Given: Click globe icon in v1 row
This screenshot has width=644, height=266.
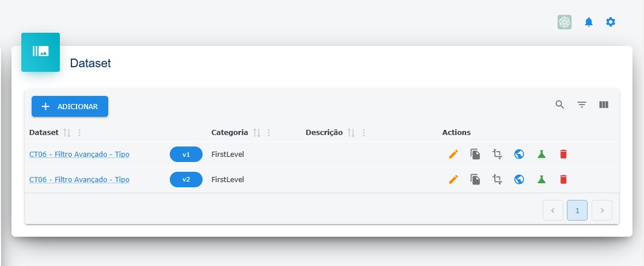Looking at the screenshot, I should click(519, 154).
